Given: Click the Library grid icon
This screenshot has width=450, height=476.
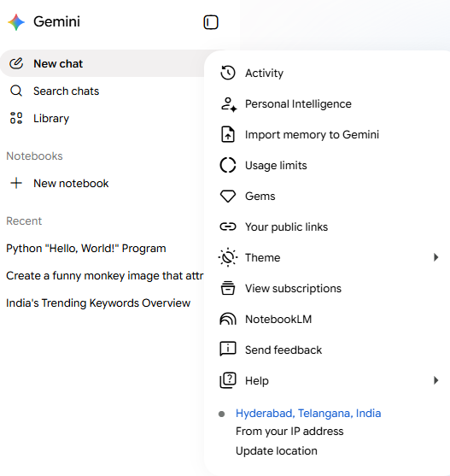Looking at the screenshot, I should tap(16, 118).
